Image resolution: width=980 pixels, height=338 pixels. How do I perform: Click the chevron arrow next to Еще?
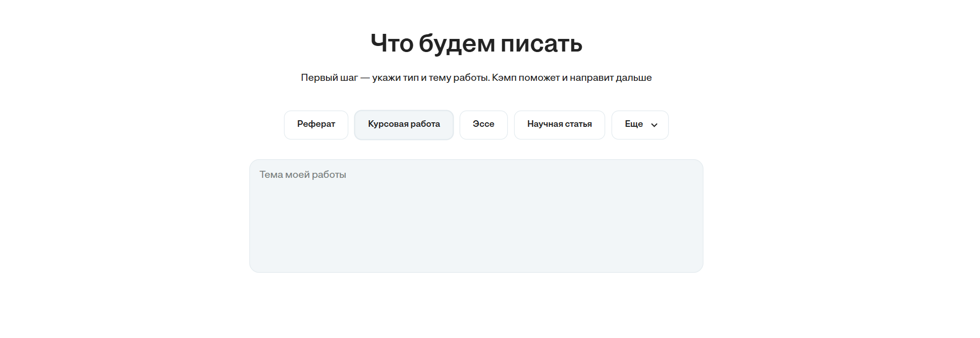[x=654, y=125]
